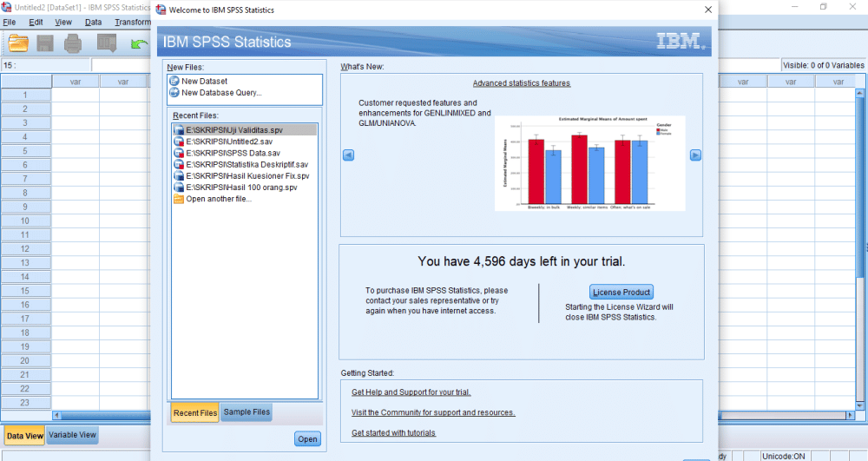
Task: Advance to next What's New slide
Action: (x=695, y=155)
